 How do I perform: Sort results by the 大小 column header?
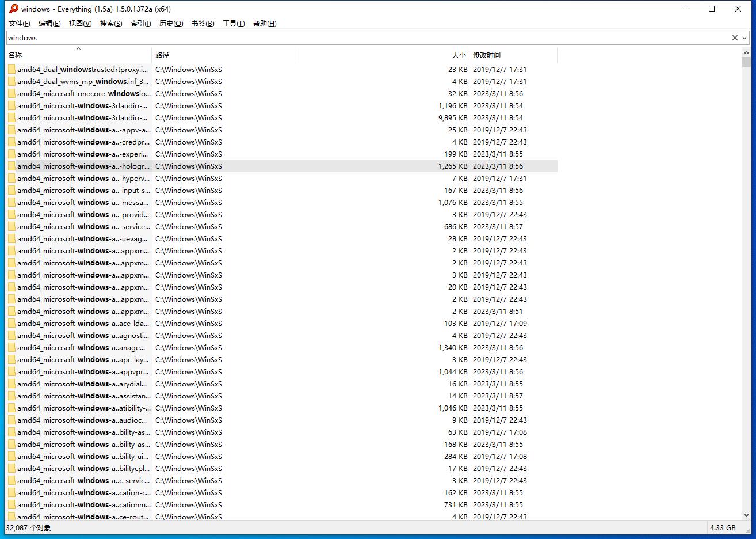[384, 55]
